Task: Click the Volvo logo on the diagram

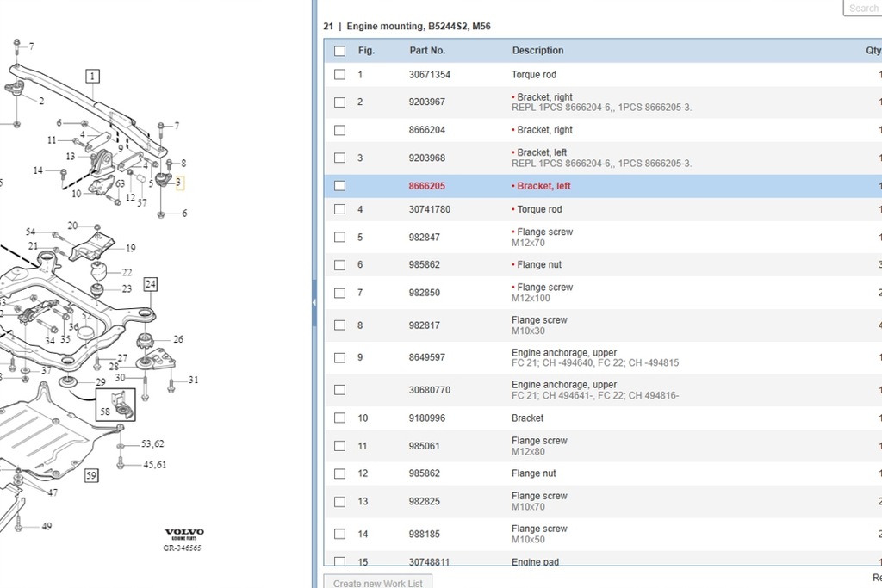Action: click(184, 534)
